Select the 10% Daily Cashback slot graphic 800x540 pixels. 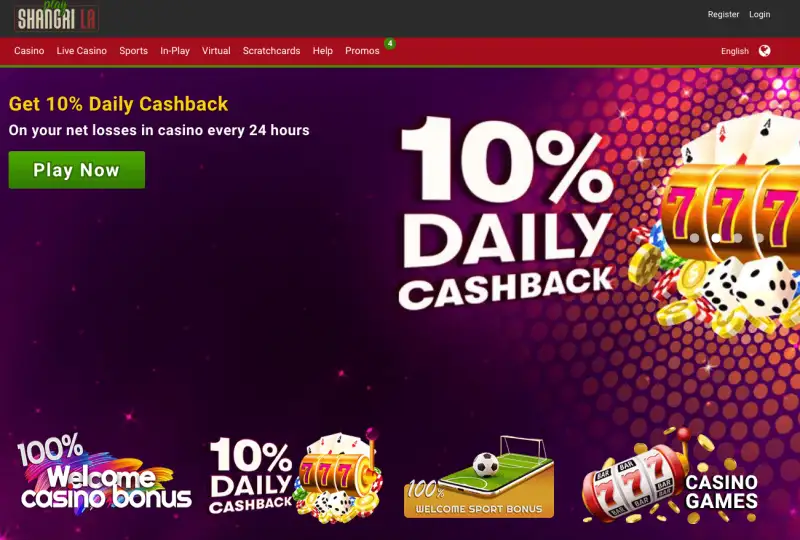296,476
